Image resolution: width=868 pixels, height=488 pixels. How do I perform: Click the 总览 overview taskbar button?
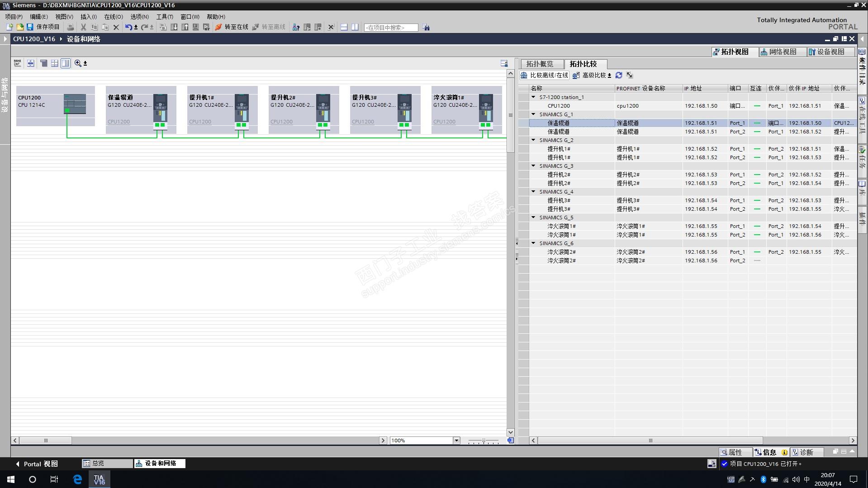(x=107, y=464)
